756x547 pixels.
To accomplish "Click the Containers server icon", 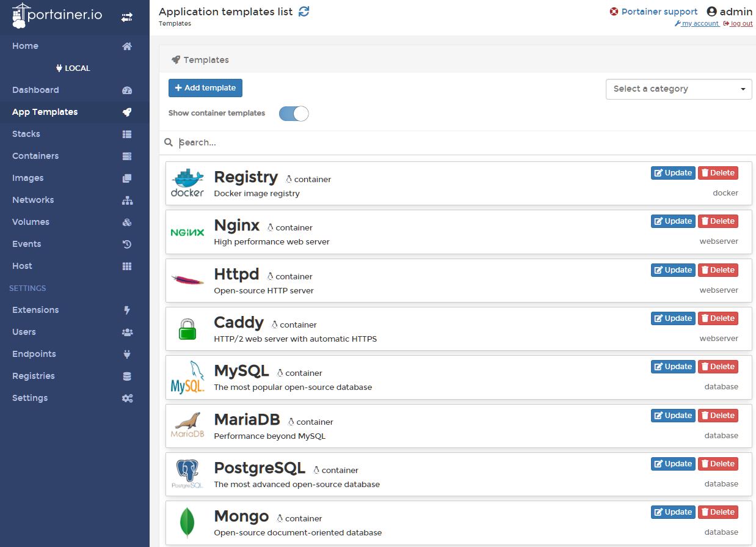I will tap(127, 156).
